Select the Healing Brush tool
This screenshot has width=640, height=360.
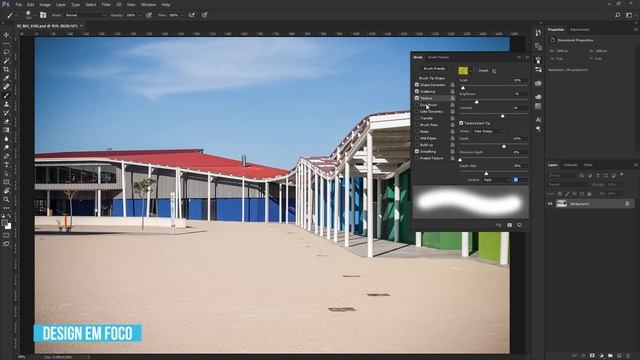pyautogui.click(x=6, y=87)
